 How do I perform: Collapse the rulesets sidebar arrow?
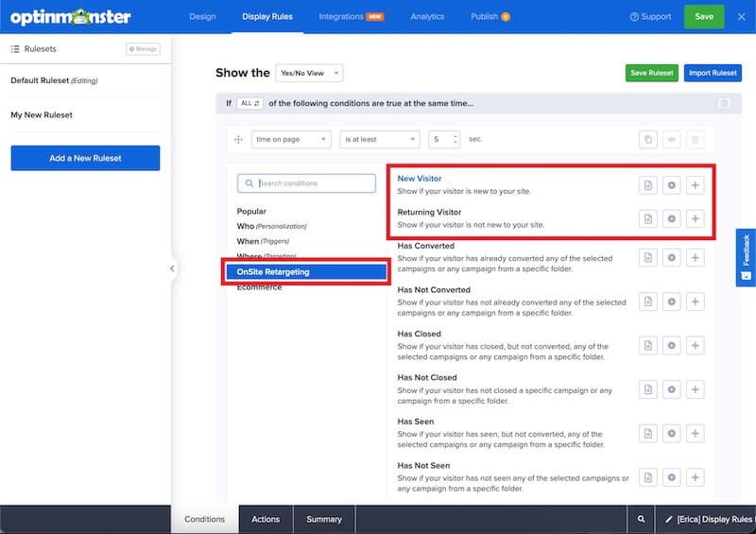[x=172, y=268]
